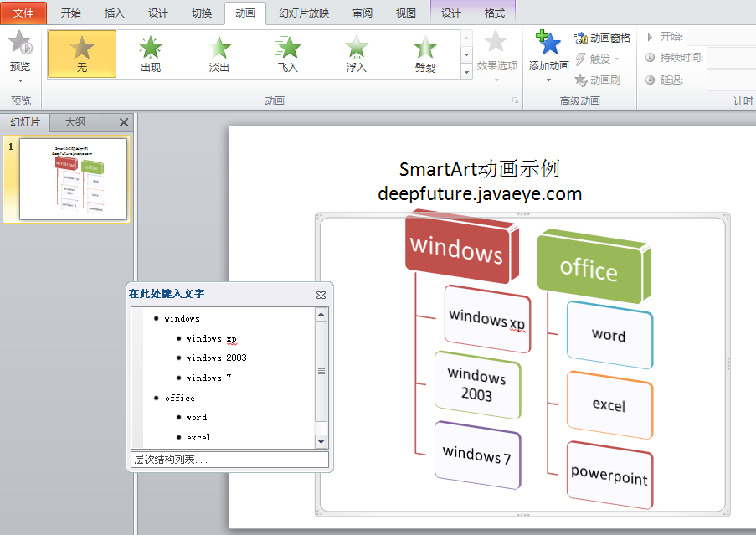
Task: Select the None animation effect
Action: [x=82, y=54]
